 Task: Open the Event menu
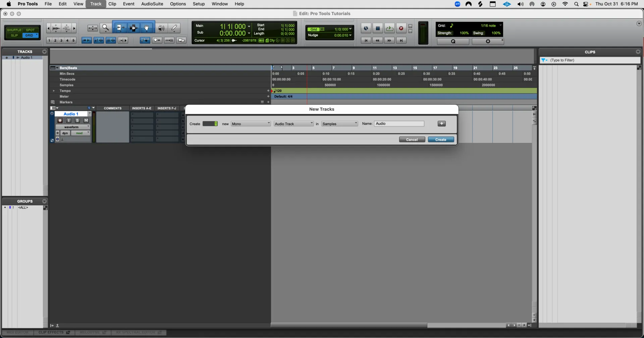(x=129, y=4)
